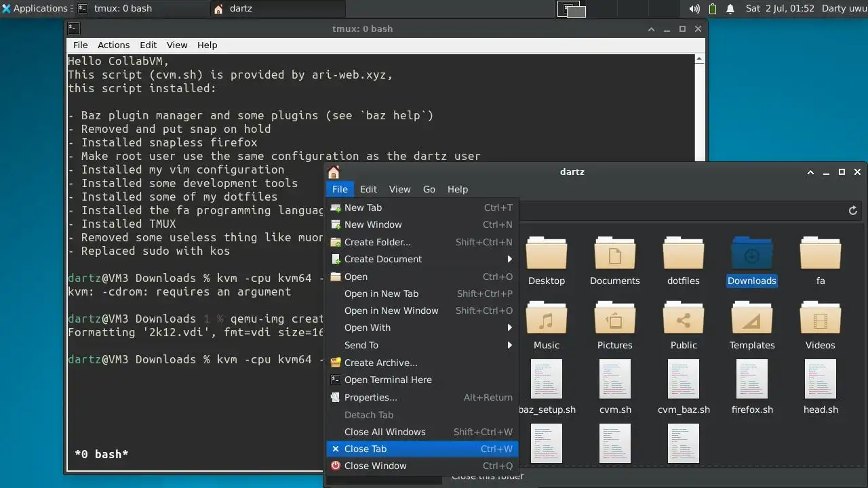Viewport: 868px width, 488px height.
Task: Choose Close Tab in the File menu
Action: coord(422,449)
